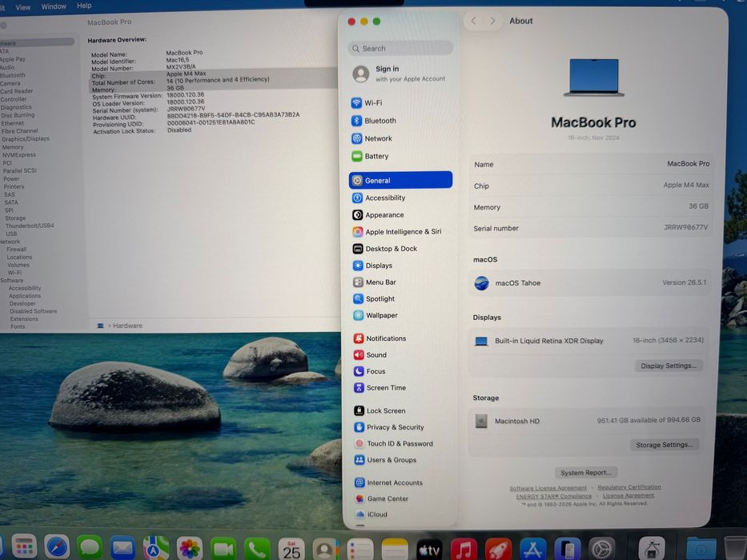Select Bluetooth in System Information sidebar
The height and width of the screenshot is (560, 747).
(x=13, y=75)
